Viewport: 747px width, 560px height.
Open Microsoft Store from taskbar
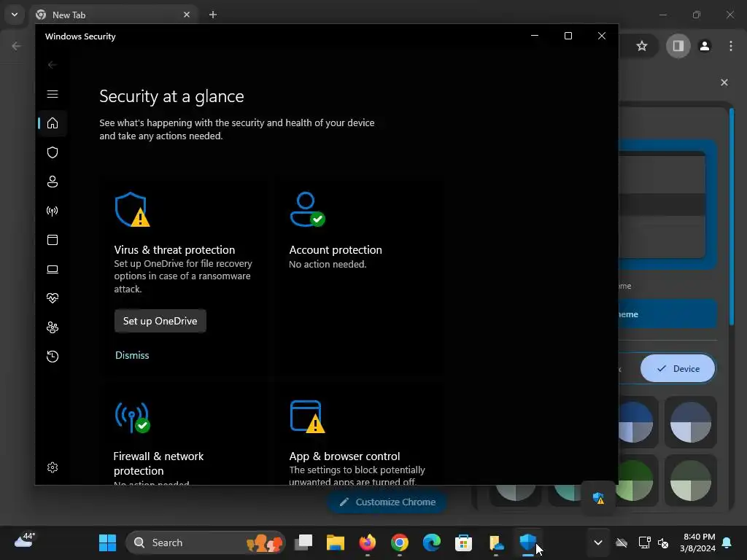[x=463, y=542]
